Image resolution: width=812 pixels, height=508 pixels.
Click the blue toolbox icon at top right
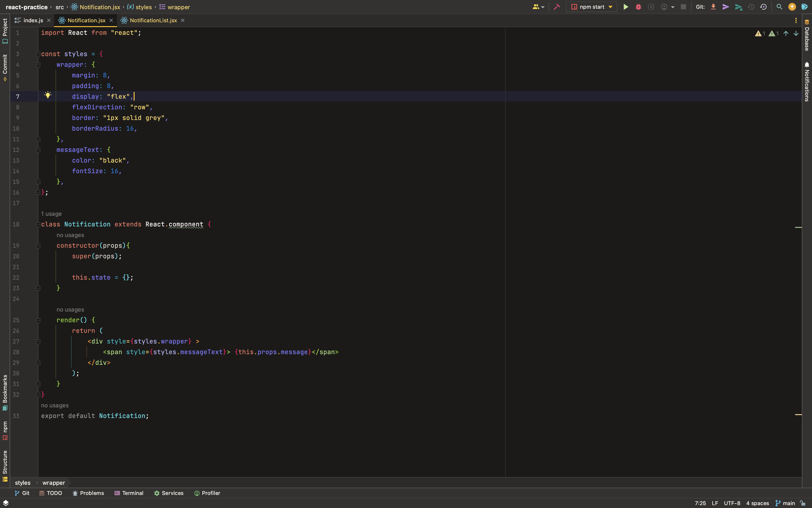point(805,7)
